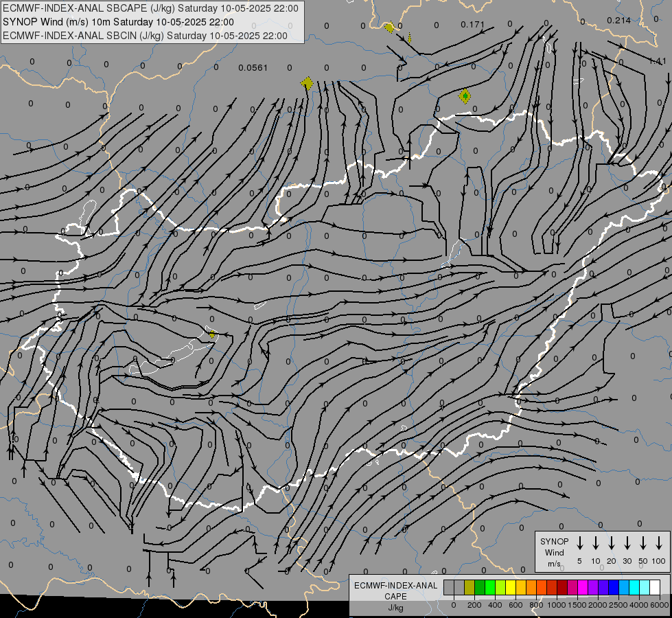Click the '50' speed label in wind legend
The image size is (672, 618).
[x=643, y=561]
